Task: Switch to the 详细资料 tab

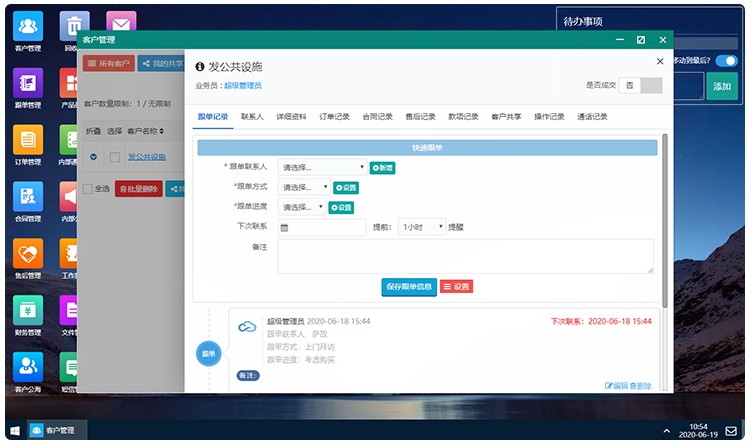Action: (x=291, y=117)
